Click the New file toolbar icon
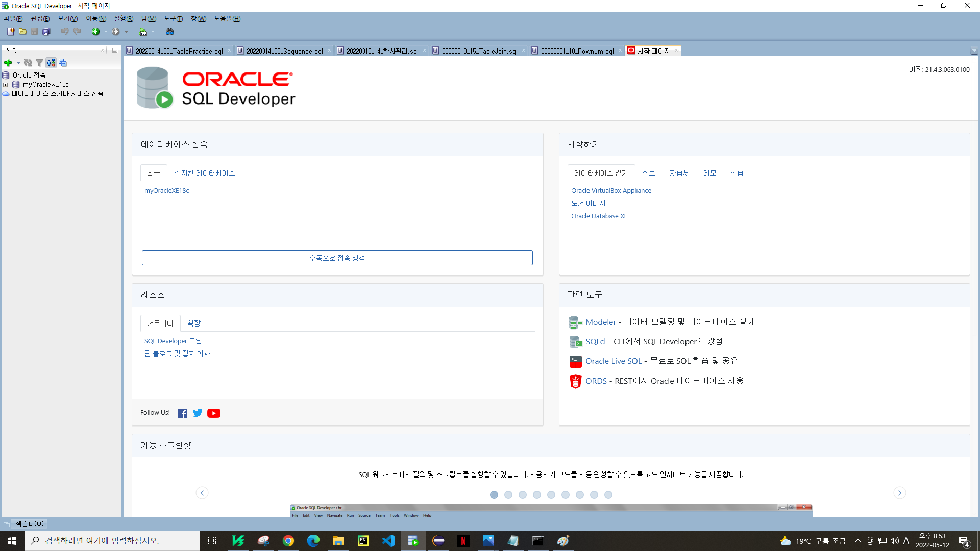 (x=10, y=32)
